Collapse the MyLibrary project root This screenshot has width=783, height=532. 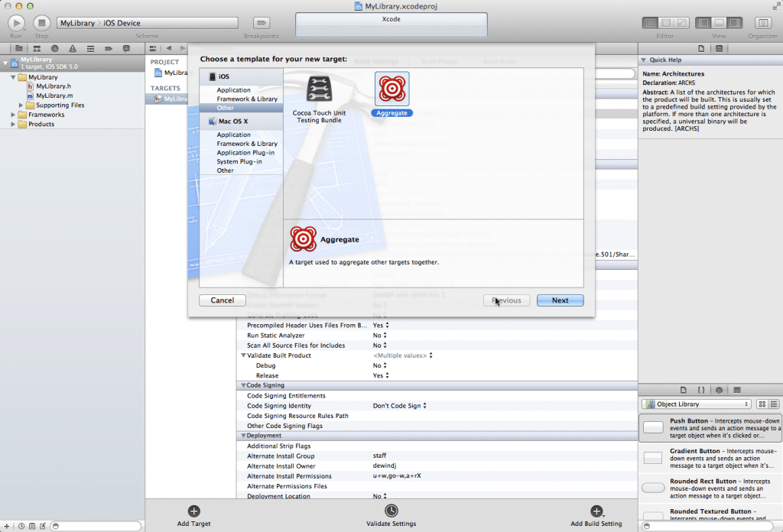point(5,63)
